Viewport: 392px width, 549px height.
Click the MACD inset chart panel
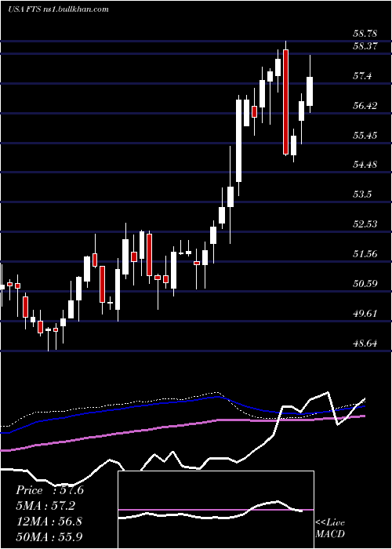point(216,510)
